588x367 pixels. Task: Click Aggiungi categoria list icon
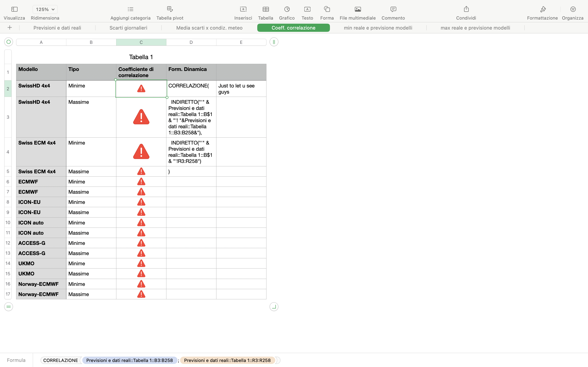coord(130,9)
